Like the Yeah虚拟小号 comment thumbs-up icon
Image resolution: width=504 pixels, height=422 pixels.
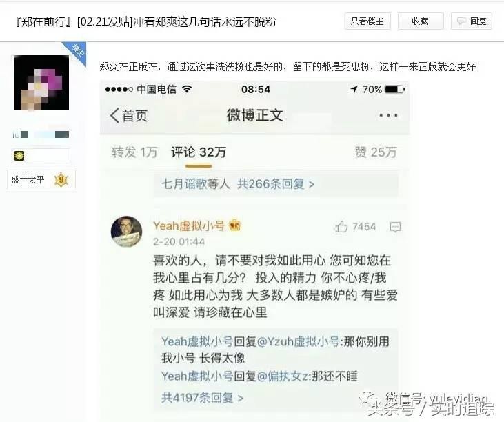pos(341,227)
